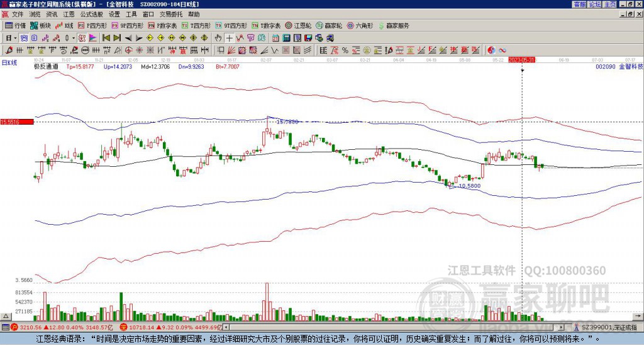
Task: Select the target crosshair circle tool
Action: click(x=128, y=50)
